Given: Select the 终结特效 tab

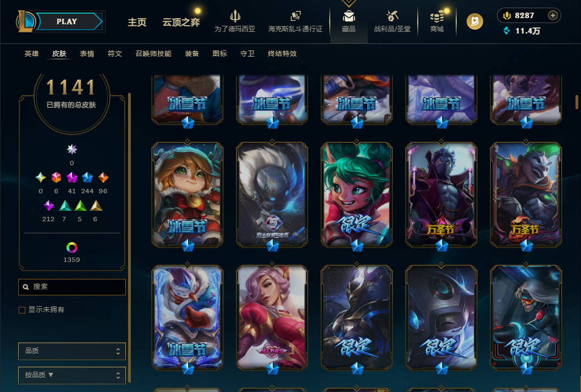Looking at the screenshot, I should point(283,54).
